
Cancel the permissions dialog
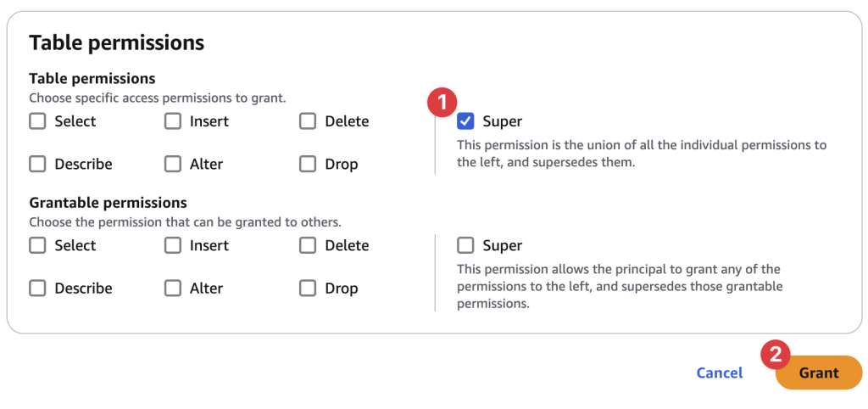point(719,373)
